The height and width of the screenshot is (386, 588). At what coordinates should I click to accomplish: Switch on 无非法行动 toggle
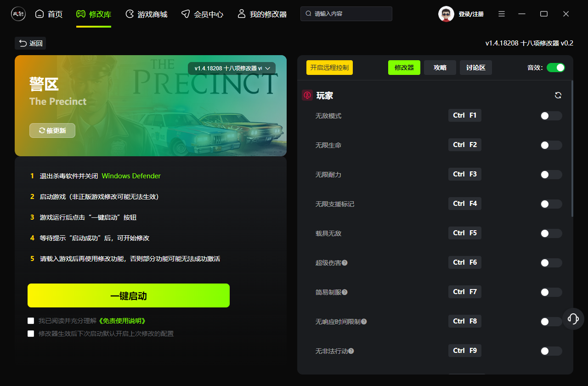tap(551, 351)
